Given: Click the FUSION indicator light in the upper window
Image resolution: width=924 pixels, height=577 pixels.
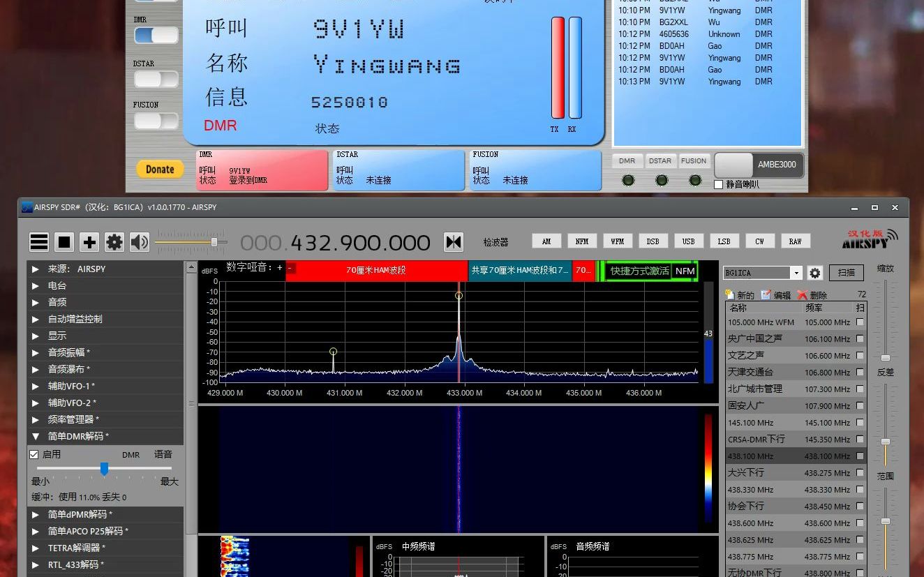Looking at the screenshot, I should tap(695, 180).
